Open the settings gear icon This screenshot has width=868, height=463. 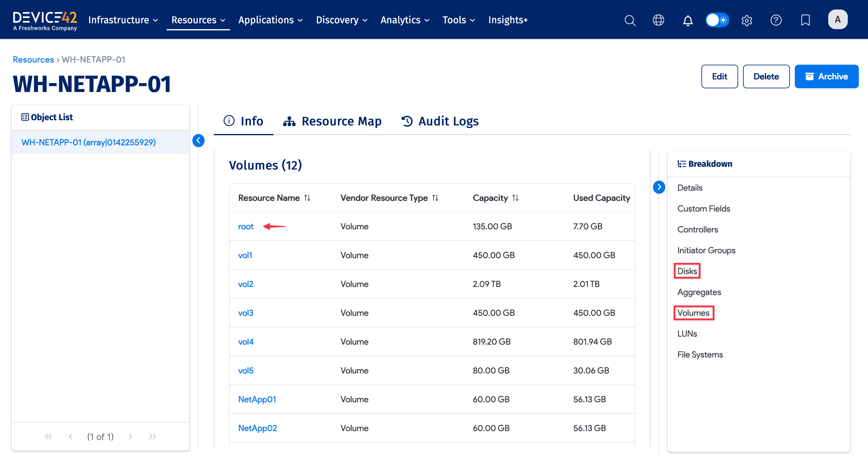(746, 20)
